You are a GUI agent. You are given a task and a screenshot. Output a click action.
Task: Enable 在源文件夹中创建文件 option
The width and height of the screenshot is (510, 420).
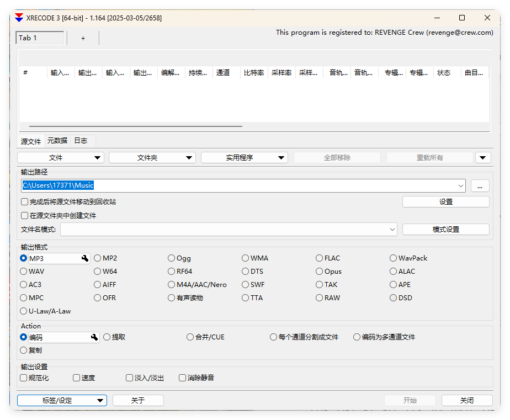pyautogui.click(x=24, y=215)
